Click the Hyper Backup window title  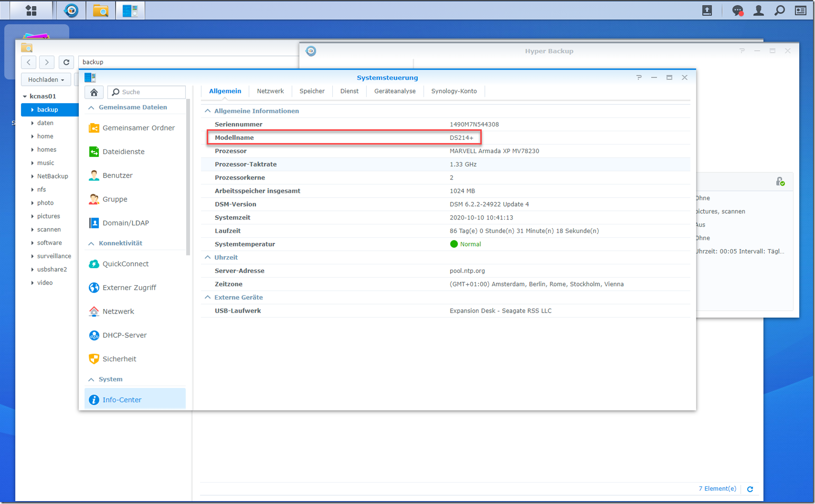click(x=549, y=51)
